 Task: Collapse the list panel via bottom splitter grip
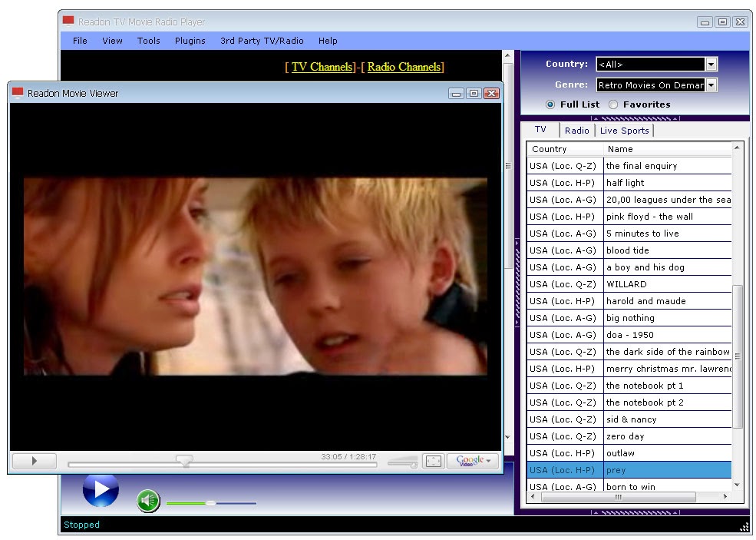click(x=635, y=512)
